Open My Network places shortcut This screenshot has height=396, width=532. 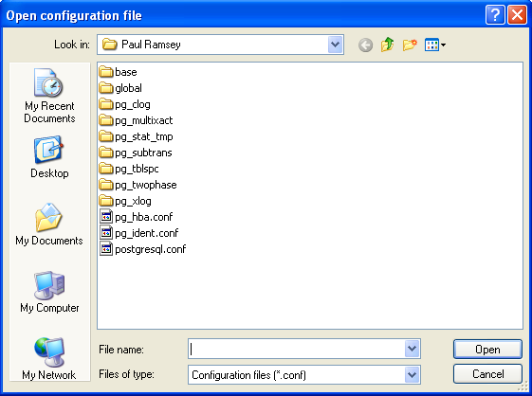click(49, 359)
